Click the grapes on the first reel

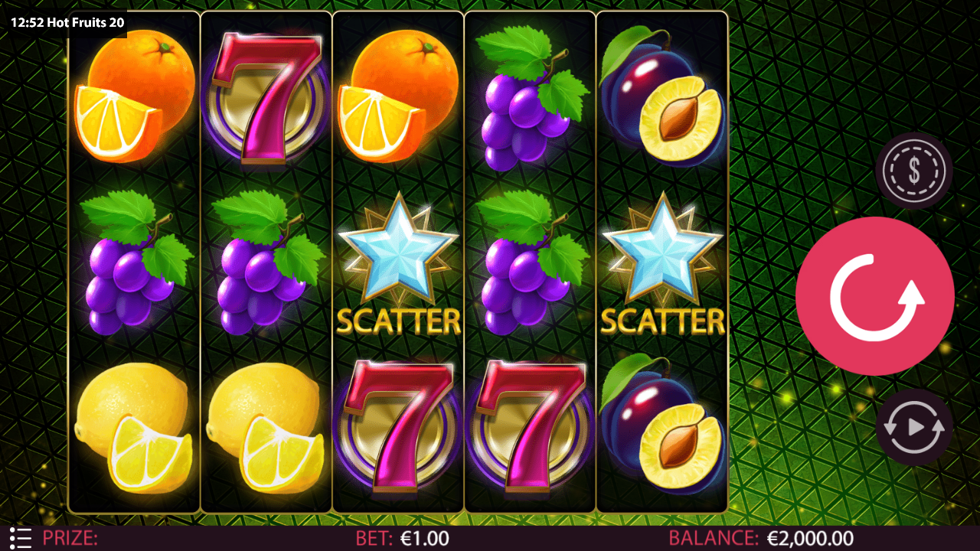136,263
